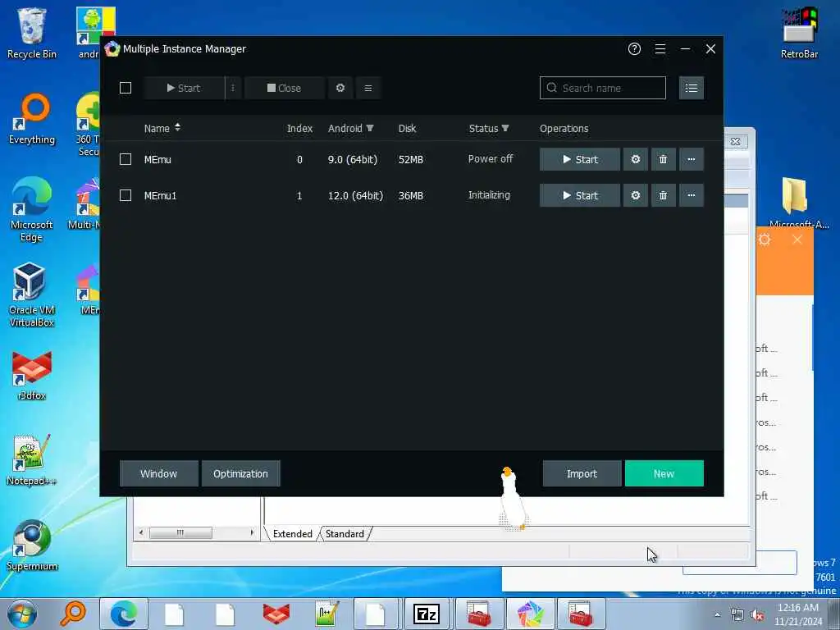The height and width of the screenshot is (630, 840).
Task: Open the Everything desktop shortcut
Action: [x=32, y=119]
